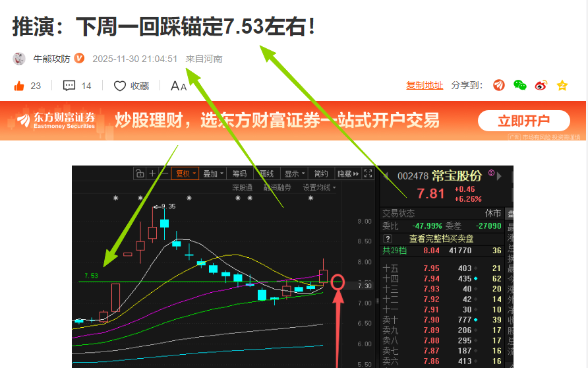Open author name 牛熊攻防
The image size is (588, 368).
[52, 59]
